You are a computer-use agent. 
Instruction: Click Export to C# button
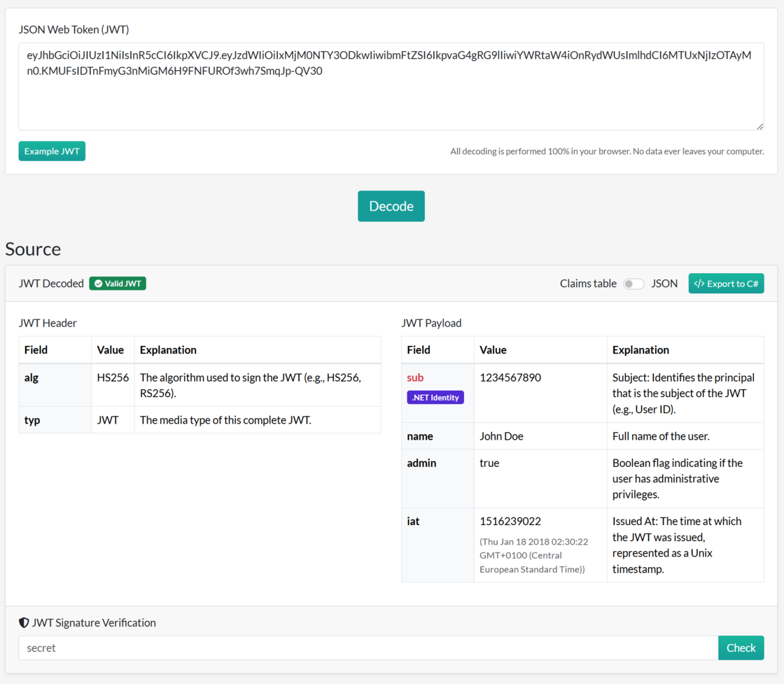pos(726,284)
